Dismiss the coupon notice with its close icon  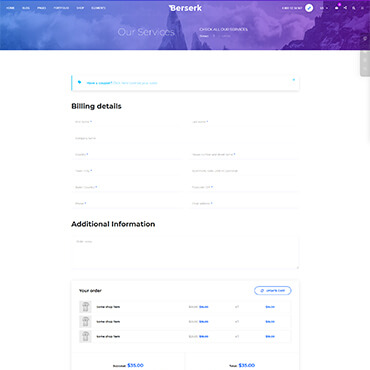click(294, 80)
